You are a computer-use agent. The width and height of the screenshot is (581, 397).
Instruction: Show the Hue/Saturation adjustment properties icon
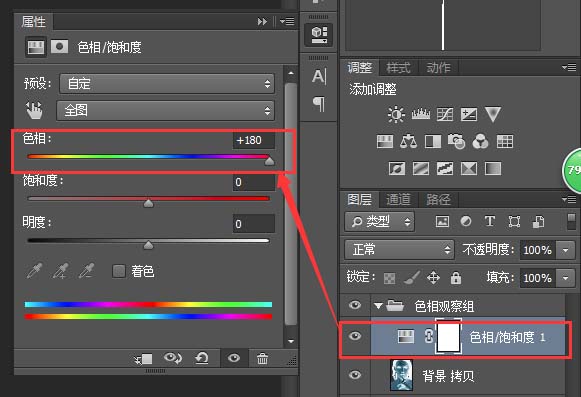[x=36, y=47]
